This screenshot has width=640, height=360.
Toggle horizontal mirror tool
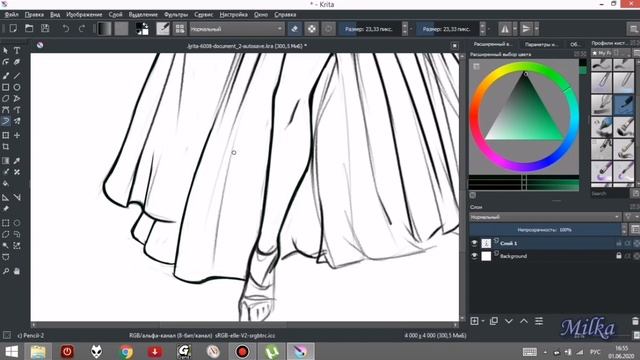(x=505, y=29)
